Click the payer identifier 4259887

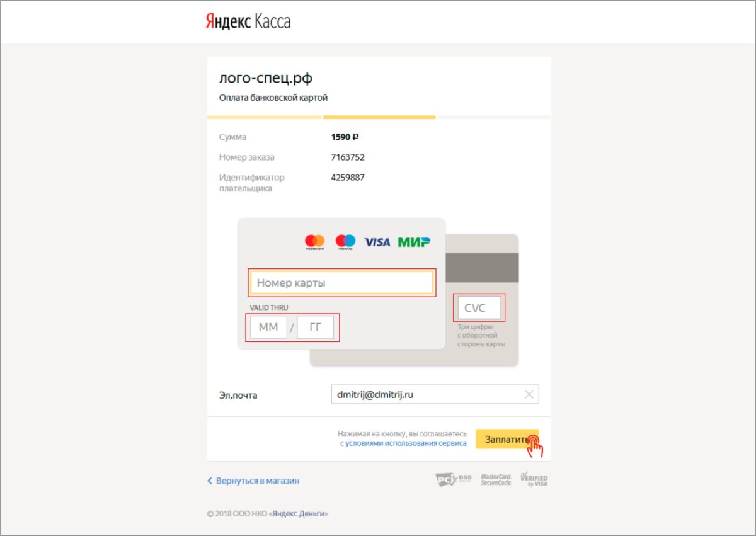348,177
